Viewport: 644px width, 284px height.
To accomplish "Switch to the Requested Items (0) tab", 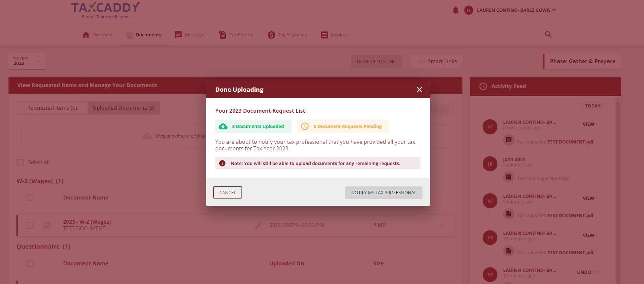I will (52, 108).
